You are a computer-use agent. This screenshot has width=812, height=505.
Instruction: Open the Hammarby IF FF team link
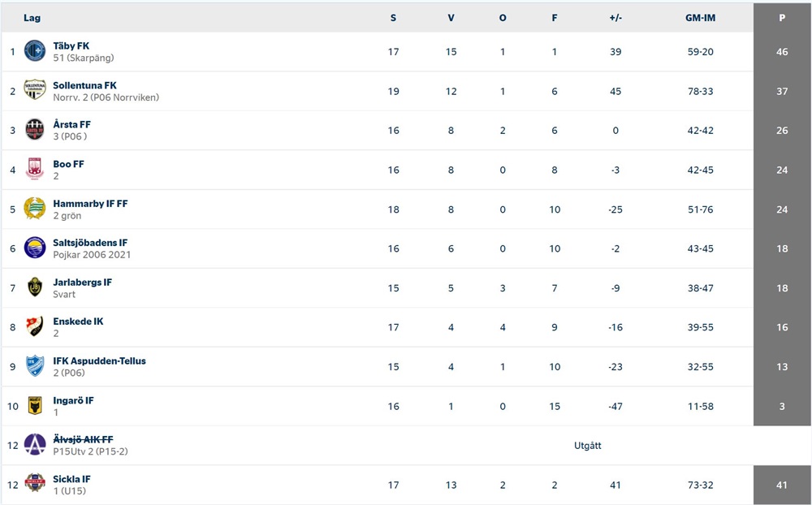click(x=90, y=204)
